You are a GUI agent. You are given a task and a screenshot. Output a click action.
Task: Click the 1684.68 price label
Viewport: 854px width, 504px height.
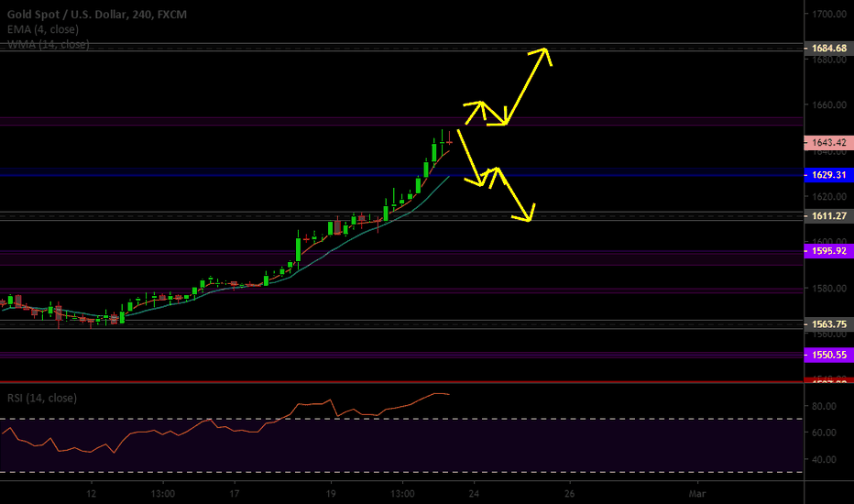point(829,48)
